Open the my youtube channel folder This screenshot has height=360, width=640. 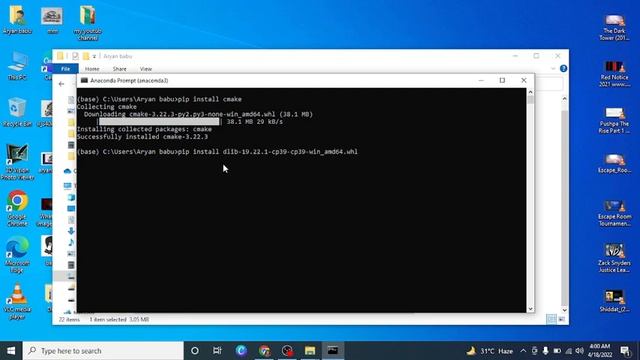(87, 22)
